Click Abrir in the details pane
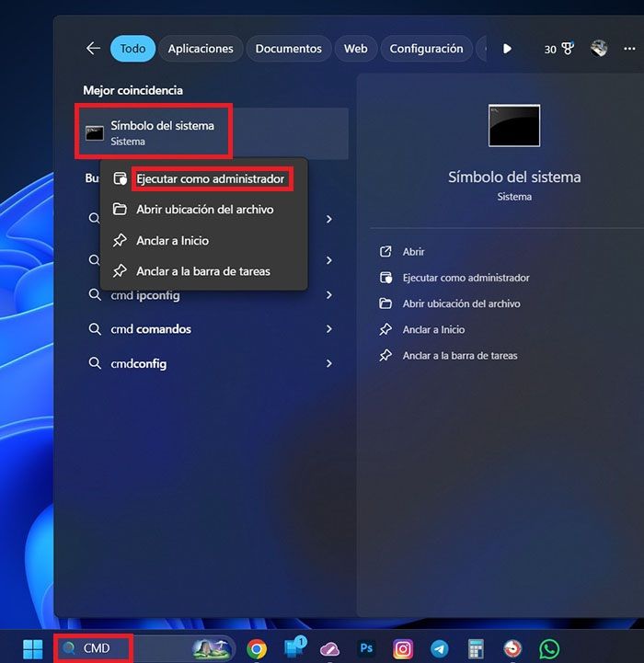Image resolution: width=644 pixels, height=663 pixels. coord(413,252)
